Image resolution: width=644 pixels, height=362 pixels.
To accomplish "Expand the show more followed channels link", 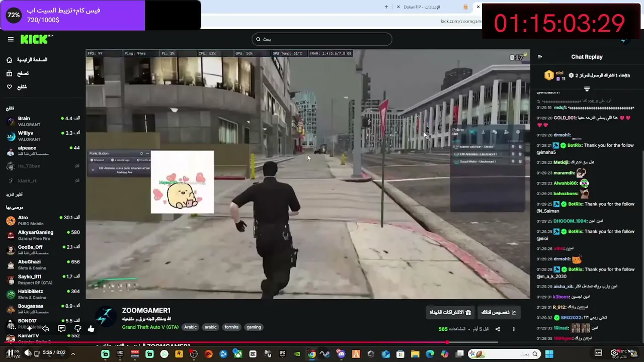I will (x=14, y=195).
